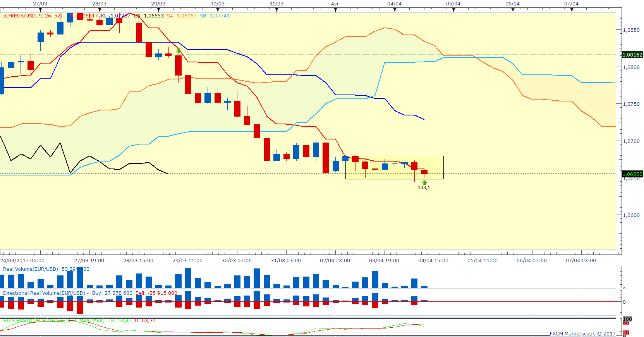644x337 pixels.
Task: Select the 03/04 19:00 time label
Action: point(384,261)
